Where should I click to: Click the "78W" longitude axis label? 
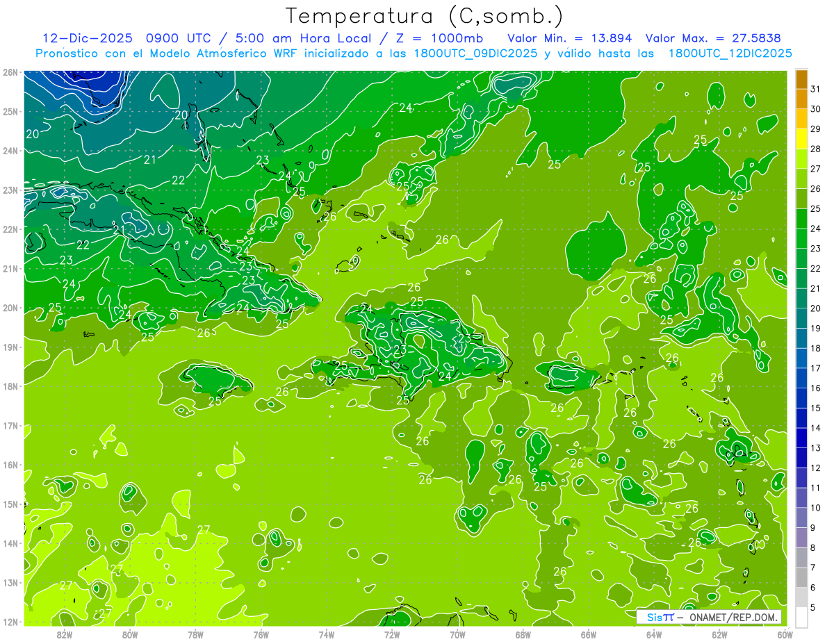click(x=195, y=634)
